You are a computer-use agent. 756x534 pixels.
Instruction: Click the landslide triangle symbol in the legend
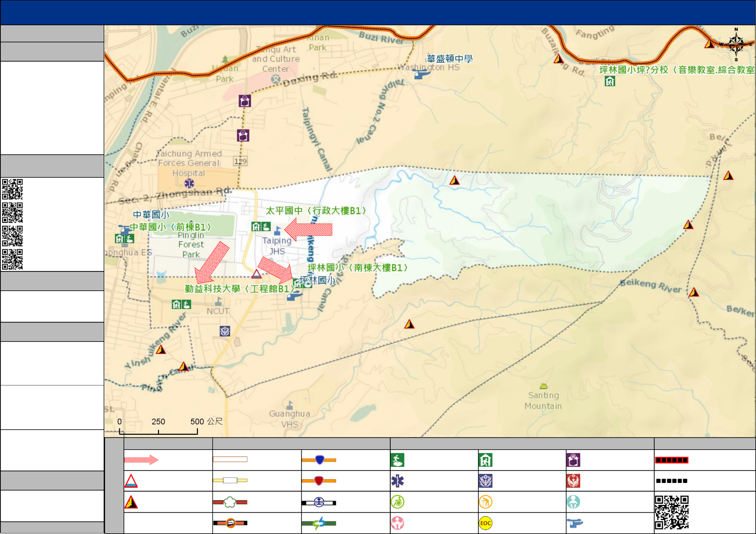pos(131,502)
